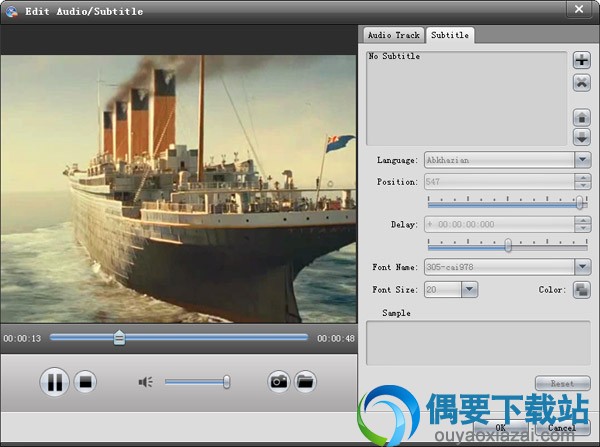Click the Cancel button
The image size is (600, 447).
coord(562,427)
